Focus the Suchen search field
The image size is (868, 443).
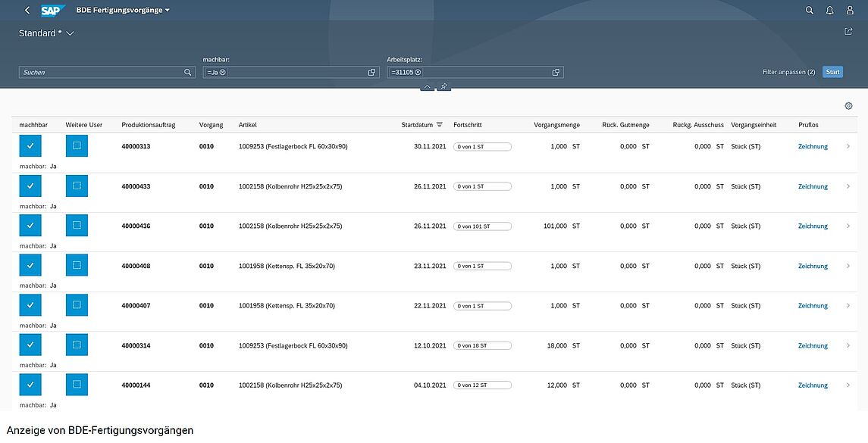tap(107, 72)
